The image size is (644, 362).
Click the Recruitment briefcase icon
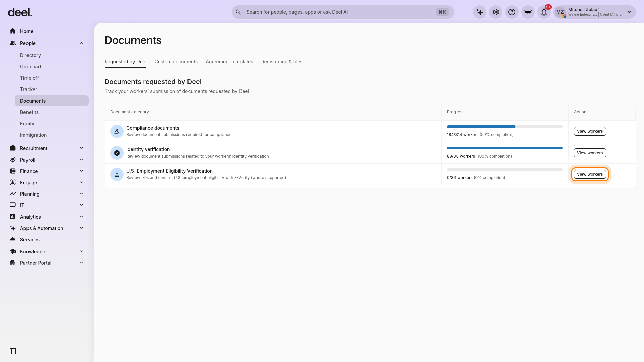pyautogui.click(x=13, y=148)
